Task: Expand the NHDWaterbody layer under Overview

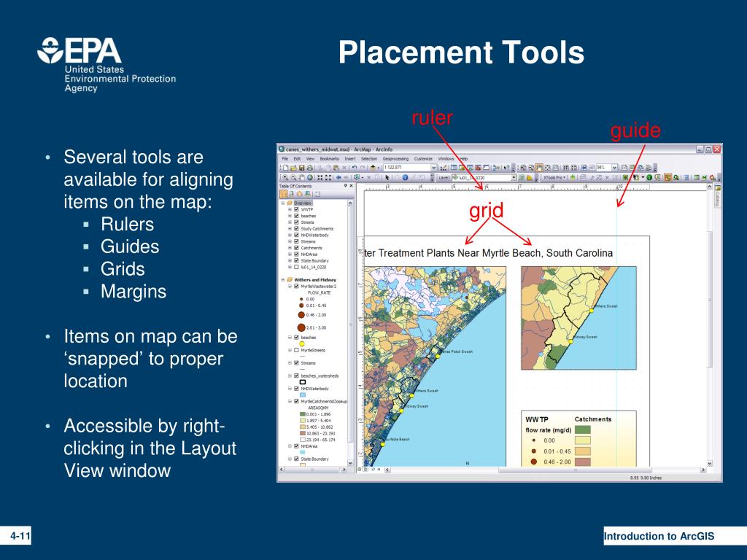Action: [290, 236]
